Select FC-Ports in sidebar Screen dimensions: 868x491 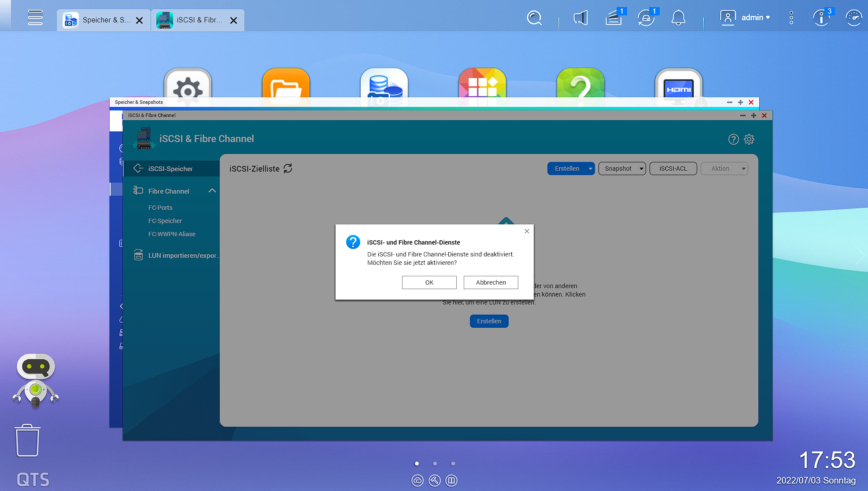click(x=160, y=208)
